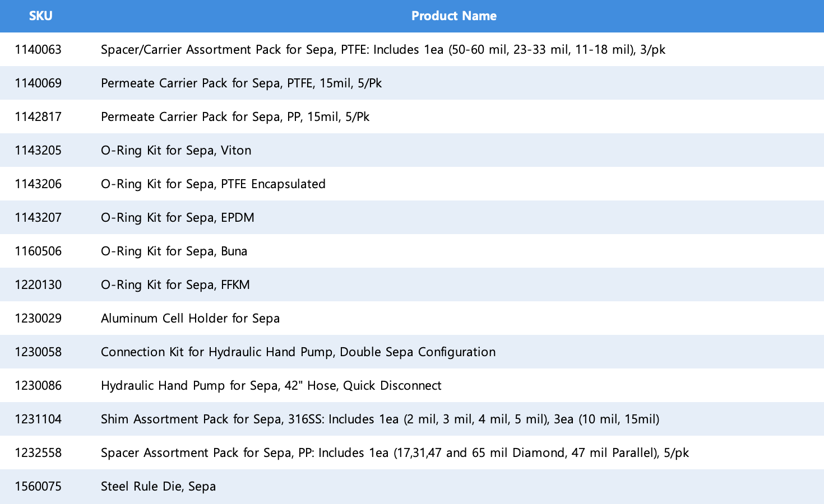The image size is (824, 504).
Task: Click the Product Name column header
Action: click(453, 16)
